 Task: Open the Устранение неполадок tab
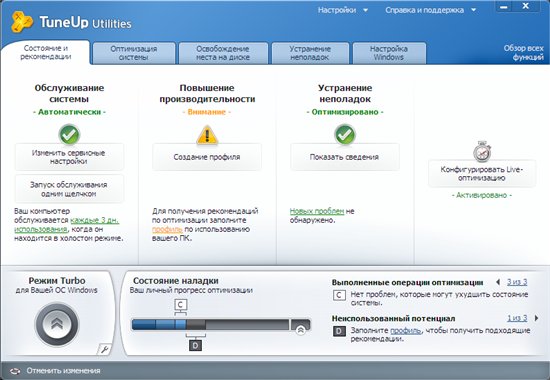pos(310,53)
